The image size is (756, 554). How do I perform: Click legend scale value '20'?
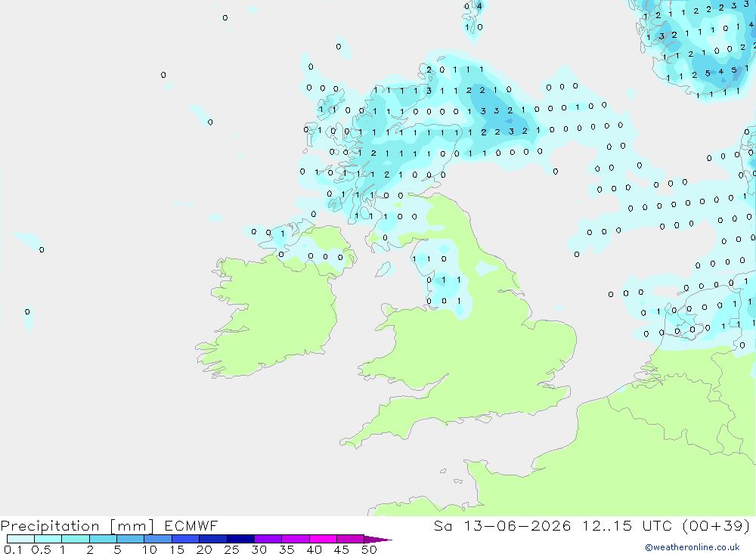(x=204, y=549)
